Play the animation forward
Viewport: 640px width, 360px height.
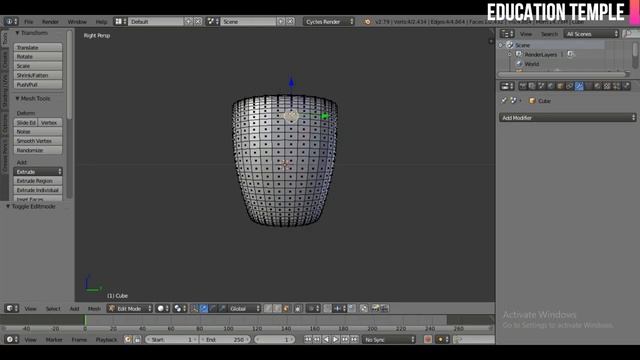(x=336, y=339)
